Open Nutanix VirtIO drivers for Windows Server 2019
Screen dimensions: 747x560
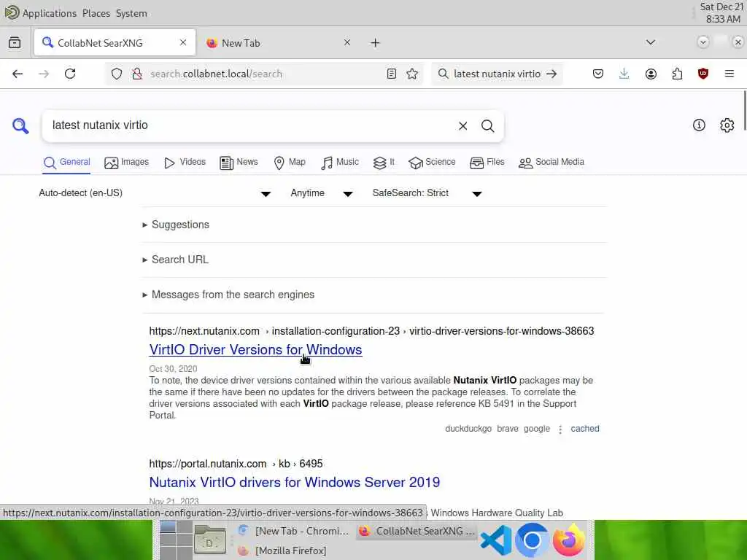[x=295, y=483]
